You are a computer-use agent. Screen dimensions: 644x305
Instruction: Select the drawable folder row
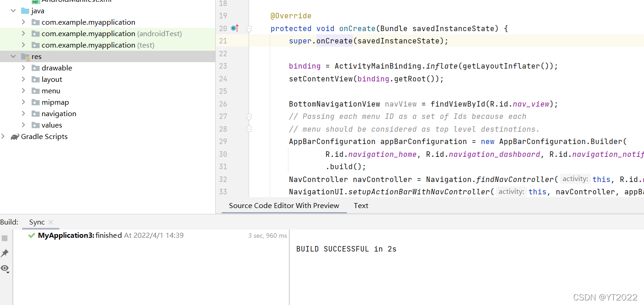107,68
